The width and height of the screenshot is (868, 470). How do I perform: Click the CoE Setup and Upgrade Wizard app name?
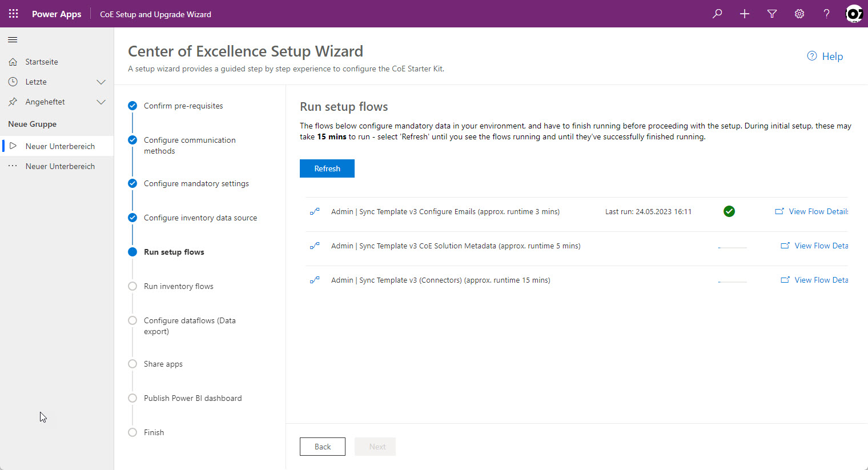pos(155,14)
